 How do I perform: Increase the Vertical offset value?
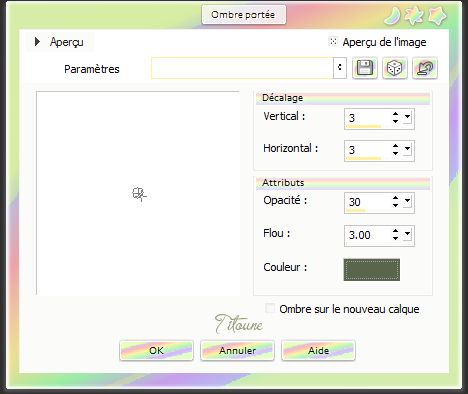(x=395, y=114)
